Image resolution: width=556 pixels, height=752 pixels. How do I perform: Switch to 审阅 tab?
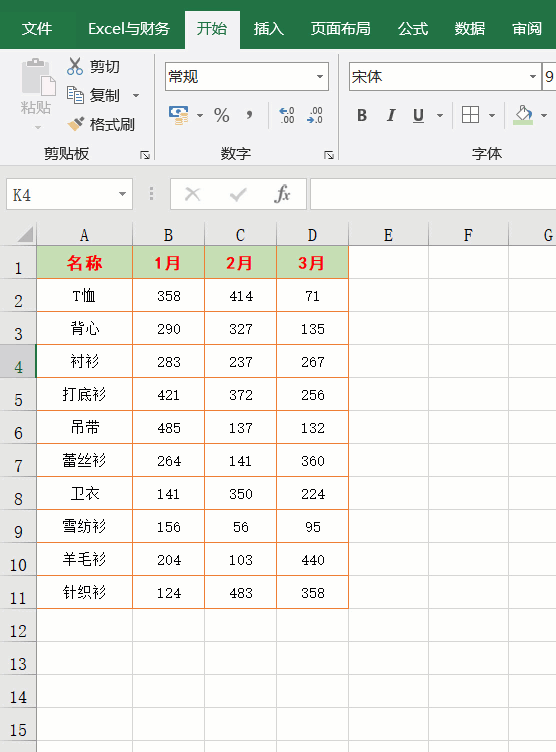click(527, 29)
